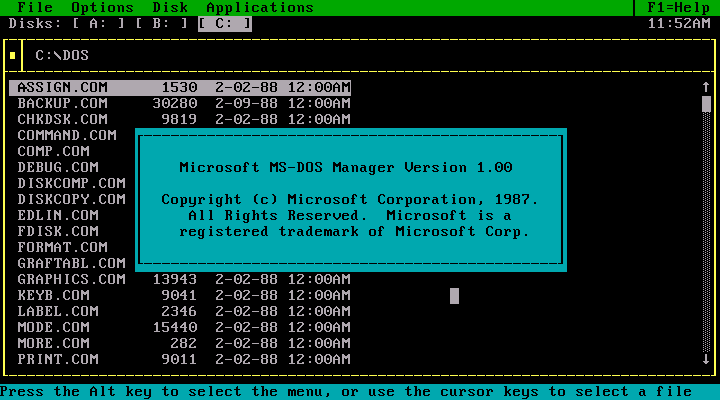Choose the PRINT.COM file
Image resolution: width=720 pixels, height=400 pixels.
(58, 359)
